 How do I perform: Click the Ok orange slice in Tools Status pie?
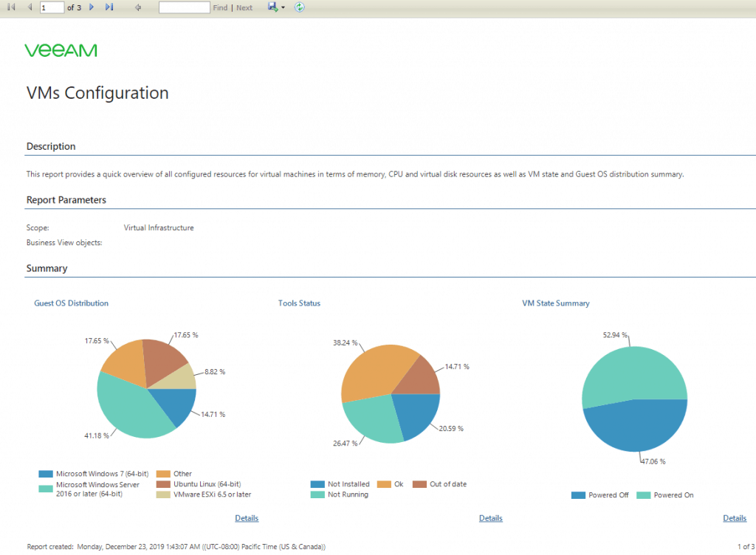click(x=374, y=371)
